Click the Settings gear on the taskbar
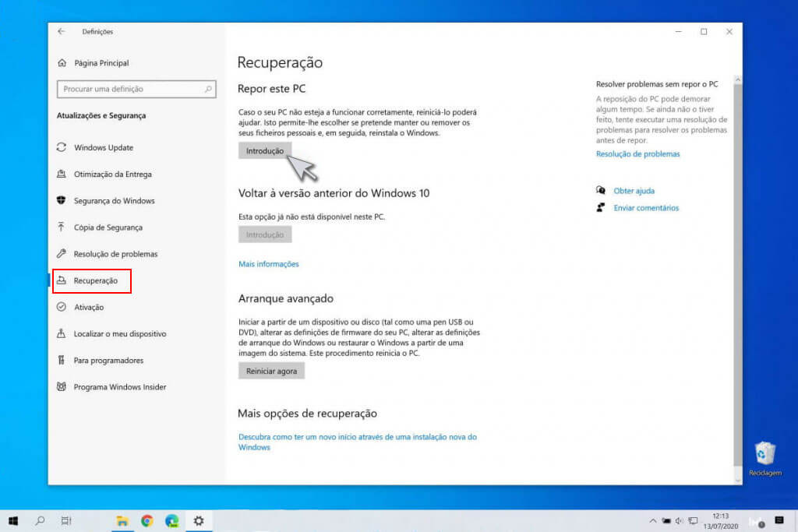Viewport: 798px width, 532px height. coord(199,520)
